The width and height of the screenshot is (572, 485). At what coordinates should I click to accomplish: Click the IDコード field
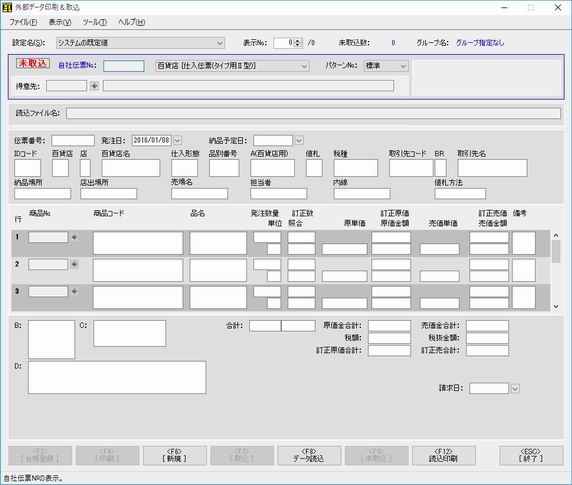click(x=27, y=168)
